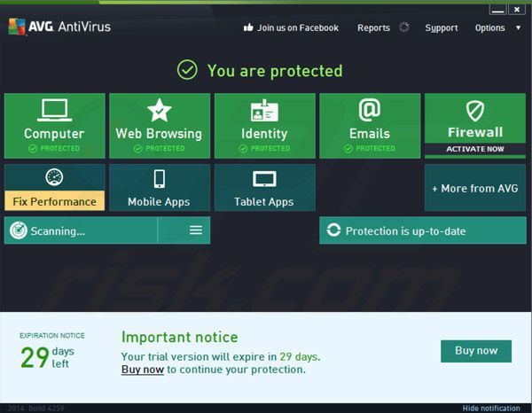
Task: Click the Mobile Apps label
Action: pos(159,202)
